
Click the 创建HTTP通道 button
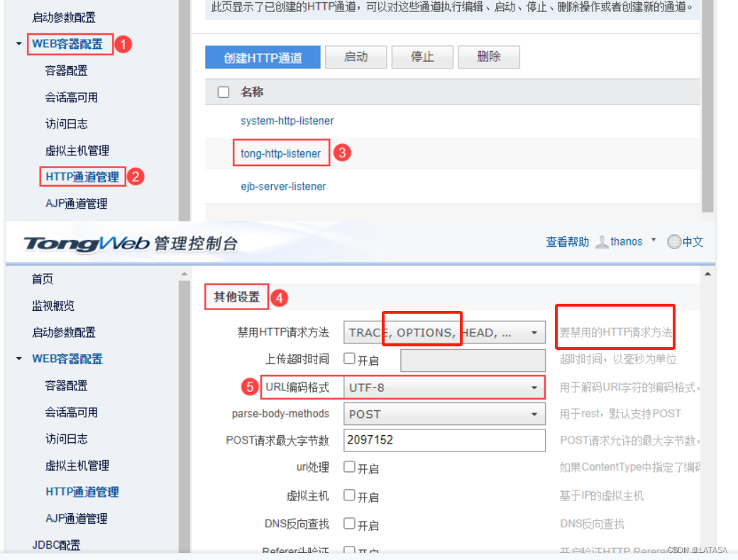click(x=263, y=57)
